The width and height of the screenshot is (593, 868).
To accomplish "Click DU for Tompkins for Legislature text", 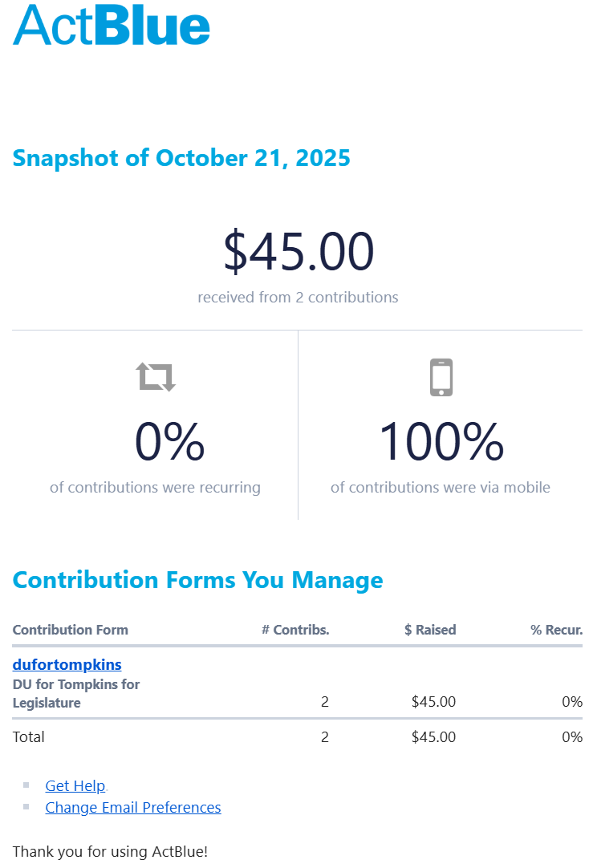I will tap(76, 694).
